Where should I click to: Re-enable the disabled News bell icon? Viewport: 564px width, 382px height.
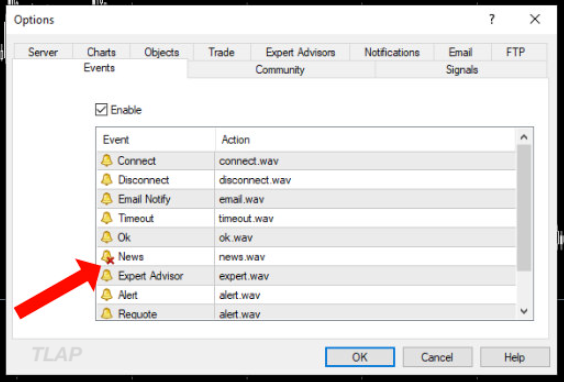point(107,257)
